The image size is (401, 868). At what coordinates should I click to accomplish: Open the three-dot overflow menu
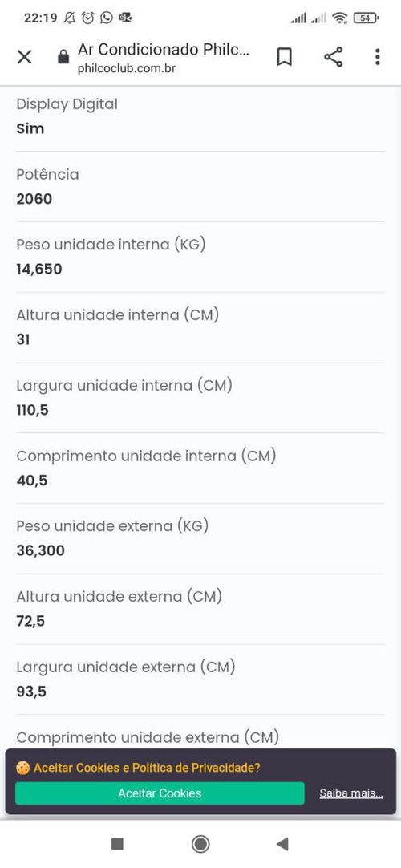pos(377,57)
